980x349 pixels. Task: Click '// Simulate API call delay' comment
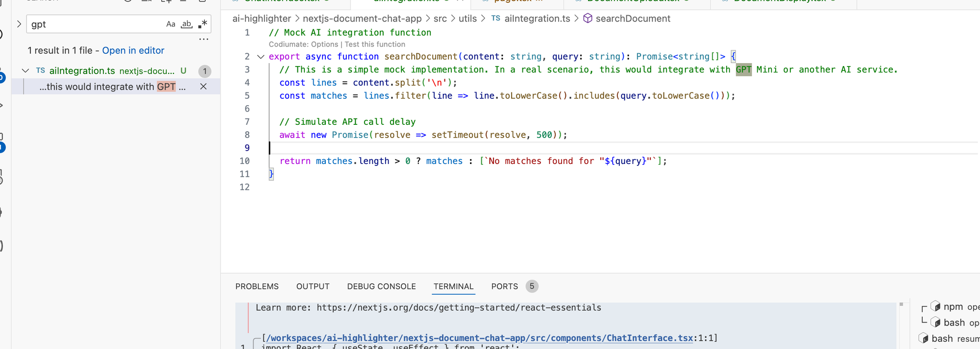[347, 122]
